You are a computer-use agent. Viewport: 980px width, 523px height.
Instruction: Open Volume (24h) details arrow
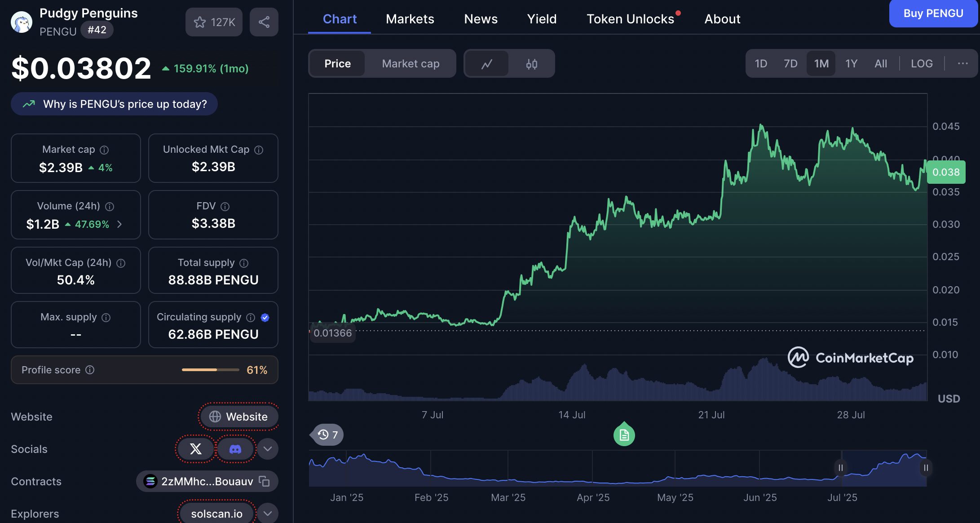click(x=119, y=224)
